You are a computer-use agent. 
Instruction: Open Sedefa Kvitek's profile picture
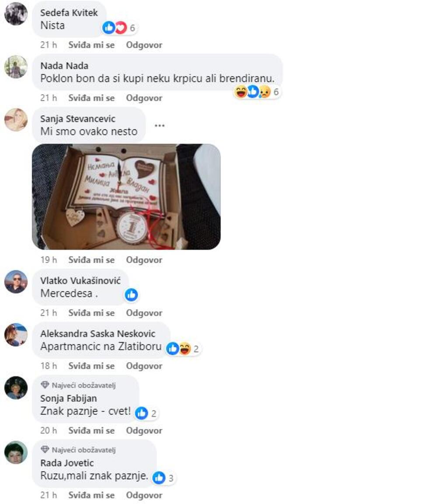pyautogui.click(x=16, y=14)
